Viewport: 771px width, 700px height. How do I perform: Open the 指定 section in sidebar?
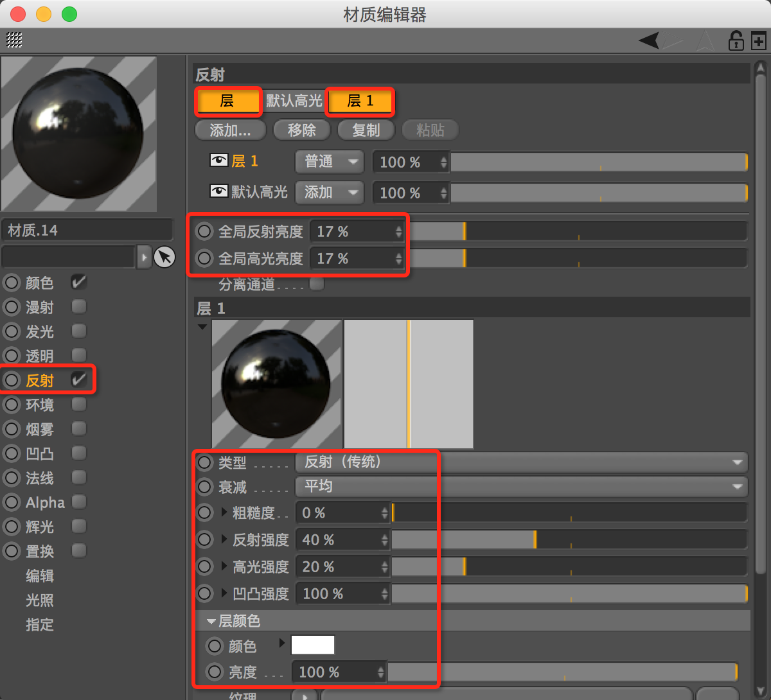click(x=40, y=624)
